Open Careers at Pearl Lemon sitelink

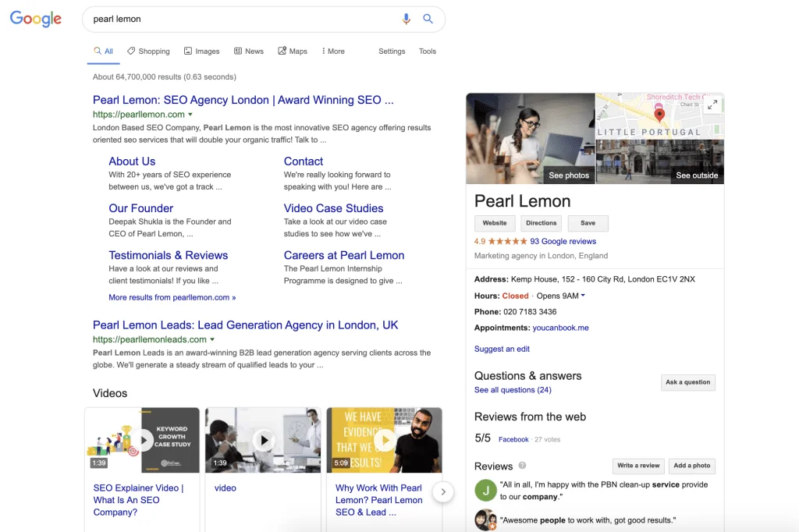click(344, 255)
